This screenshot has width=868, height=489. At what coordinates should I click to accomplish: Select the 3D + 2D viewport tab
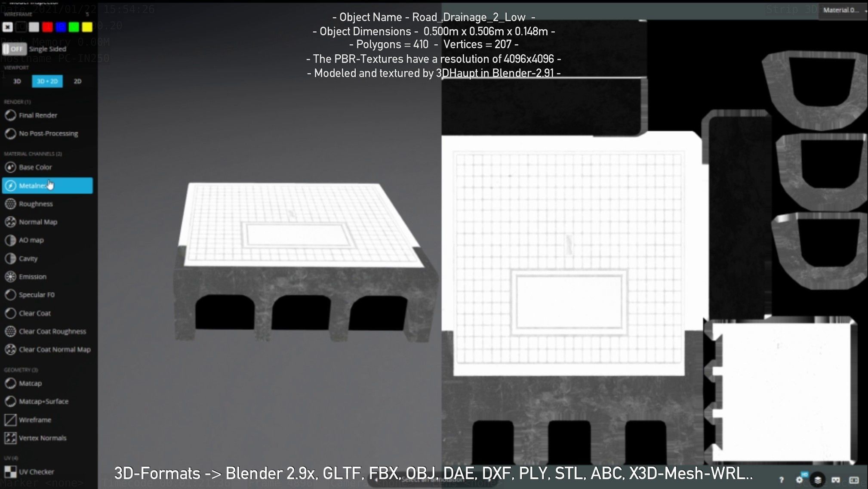pyautogui.click(x=47, y=81)
